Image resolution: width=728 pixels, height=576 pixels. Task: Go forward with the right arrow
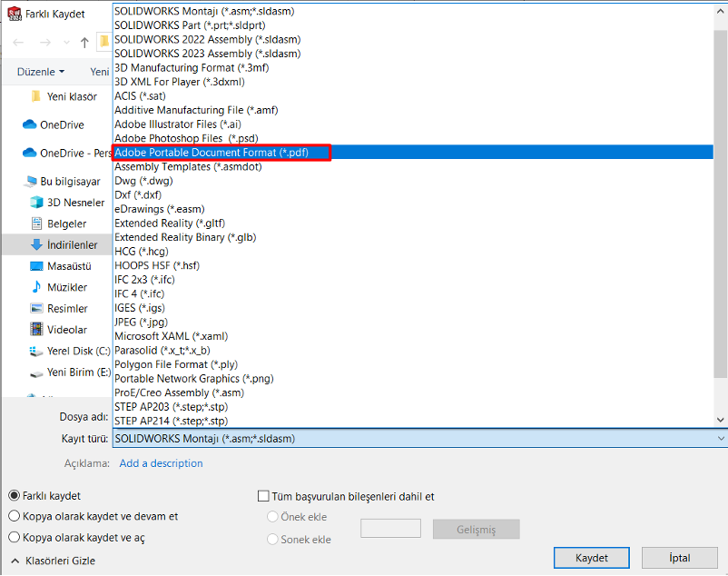[x=45, y=43]
